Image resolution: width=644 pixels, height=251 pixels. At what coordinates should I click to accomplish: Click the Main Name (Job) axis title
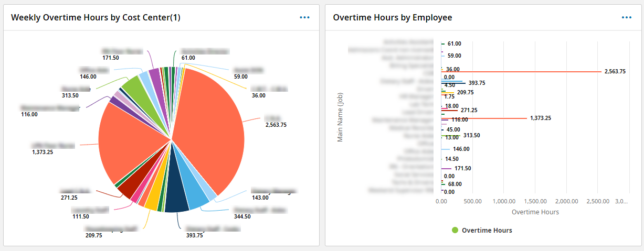(x=340, y=117)
